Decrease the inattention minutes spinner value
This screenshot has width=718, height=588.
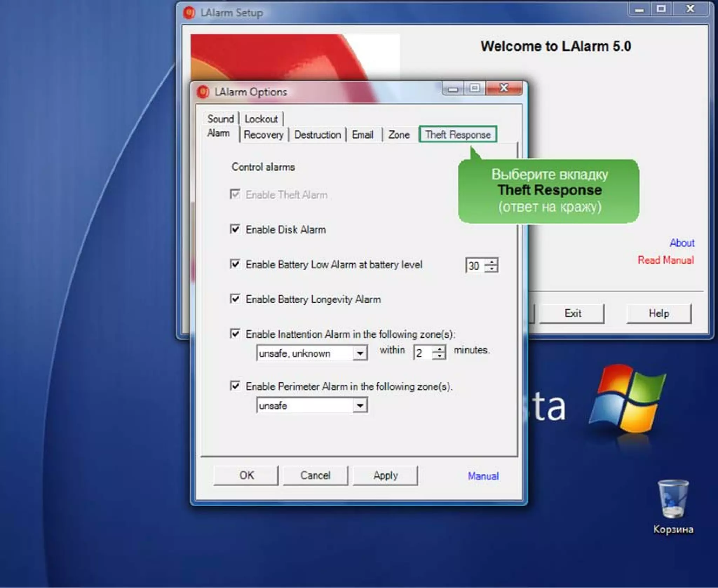coord(439,356)
